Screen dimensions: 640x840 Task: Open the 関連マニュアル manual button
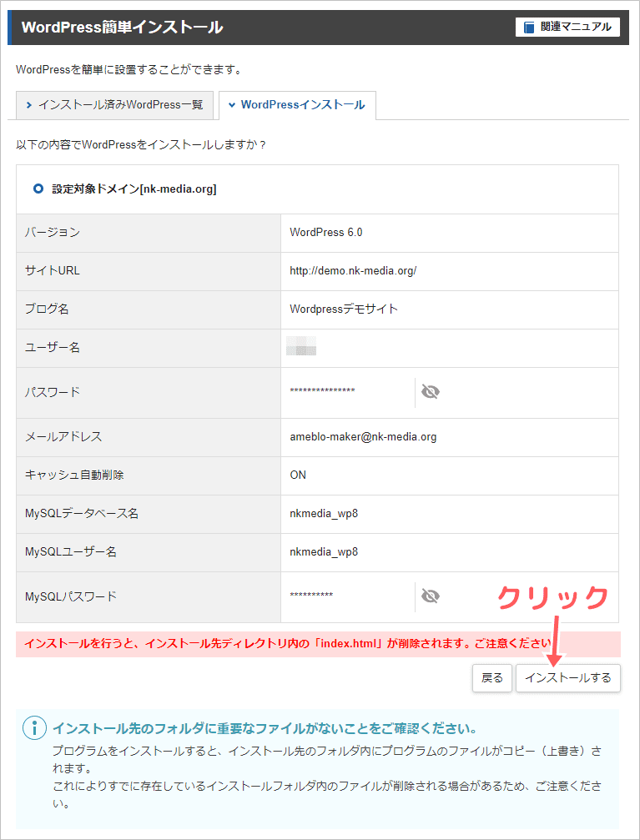567,27
